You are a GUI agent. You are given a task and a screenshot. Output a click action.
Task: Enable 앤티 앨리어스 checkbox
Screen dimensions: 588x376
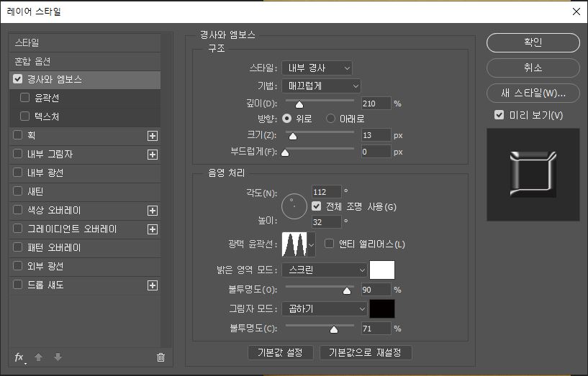(329, 244)
